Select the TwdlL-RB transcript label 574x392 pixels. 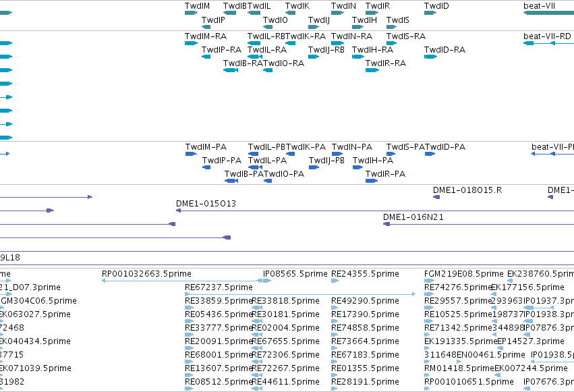pyautogui.click(x=266, y=36)
